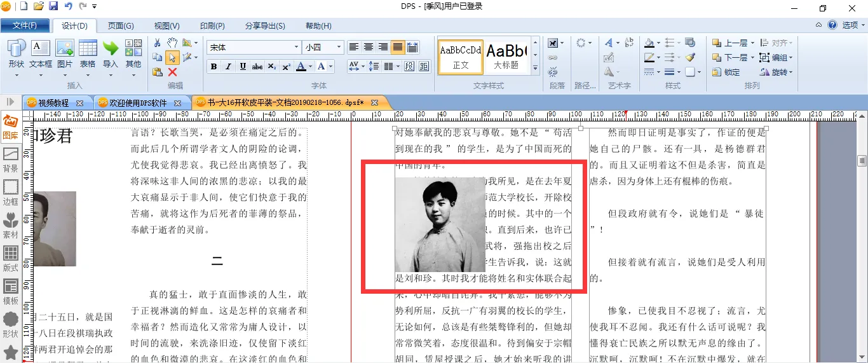Open the 视频教程 document tab
This screenshot has width=868, height=363.
click(x=53, y=102)
